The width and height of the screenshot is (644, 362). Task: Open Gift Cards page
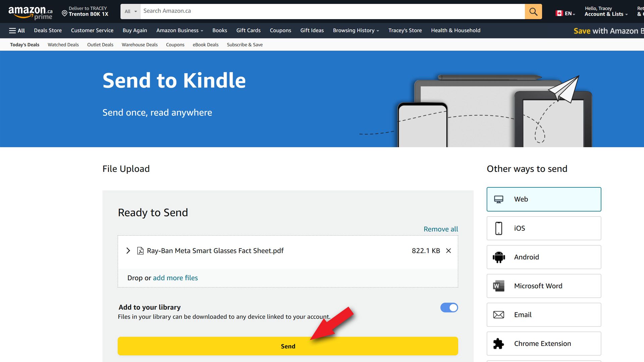click(249, 31)
